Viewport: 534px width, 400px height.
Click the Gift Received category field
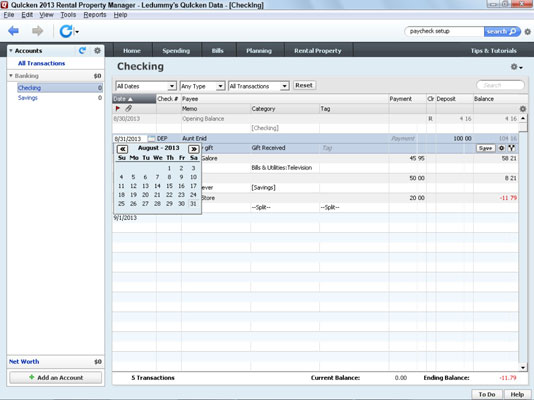(x=285, y=148)
